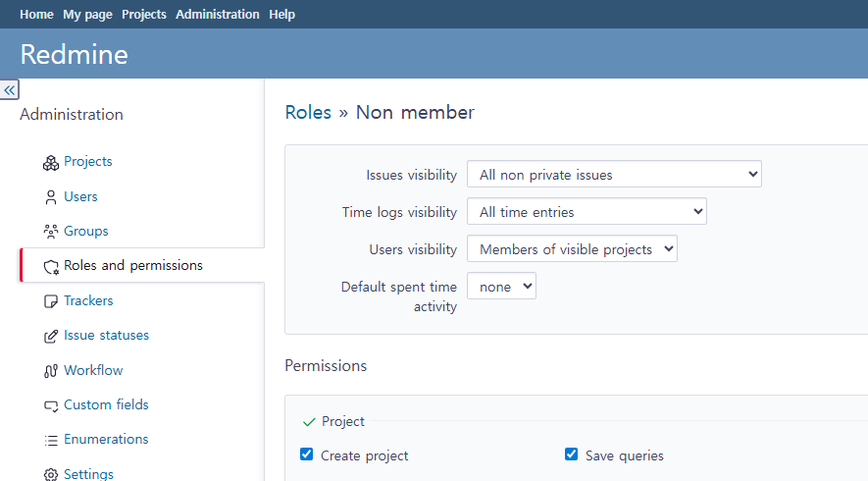Screen dimensions: 868x481
Task: Click the Groups people icon in sidebar
Action: tap(51, 232)
